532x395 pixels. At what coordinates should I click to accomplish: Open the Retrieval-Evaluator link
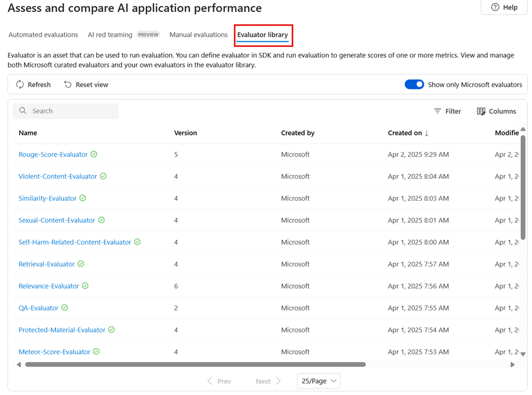pyautogui.click(x=46, y=264)
